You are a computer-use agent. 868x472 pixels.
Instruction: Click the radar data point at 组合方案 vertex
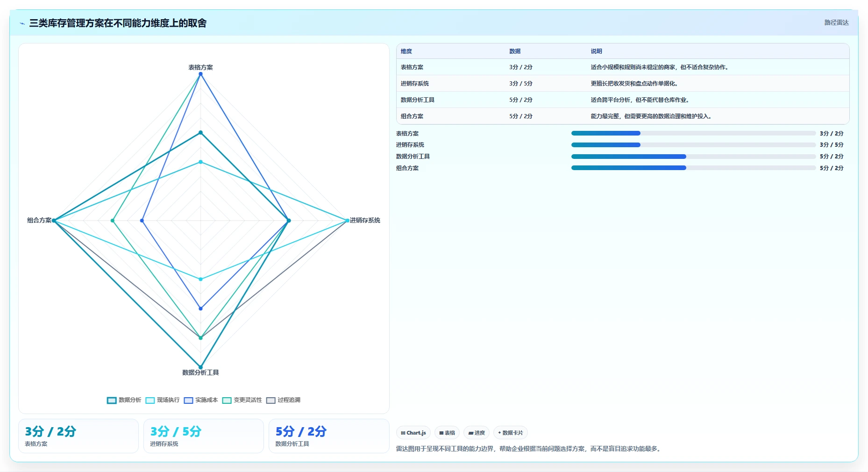[54, 220]
